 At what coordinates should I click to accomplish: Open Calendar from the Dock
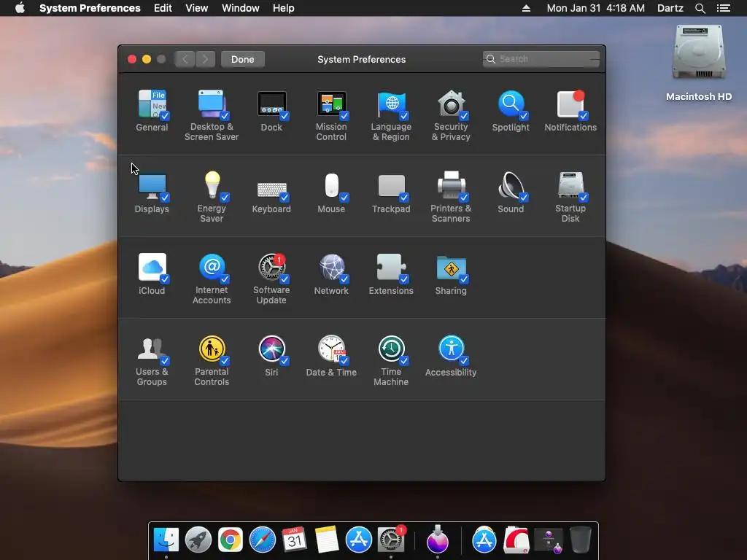tap(294, 540)
